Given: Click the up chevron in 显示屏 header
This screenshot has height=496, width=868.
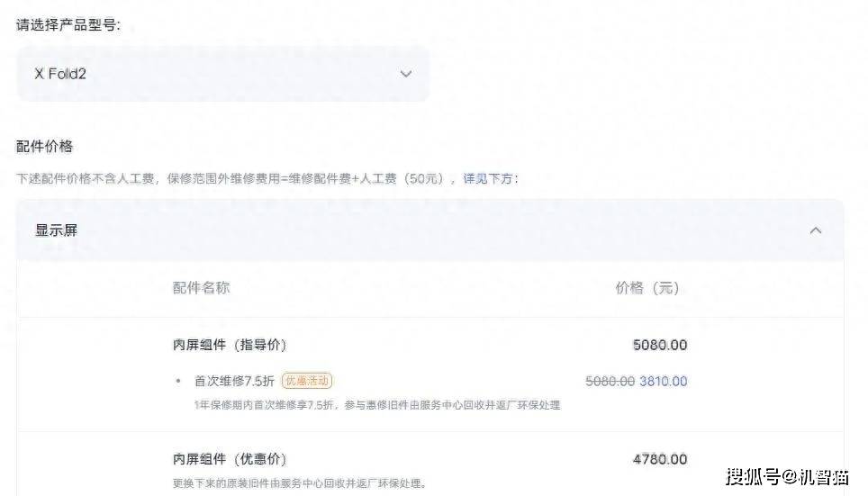Looking at the screenshot, I should (816, 230).
